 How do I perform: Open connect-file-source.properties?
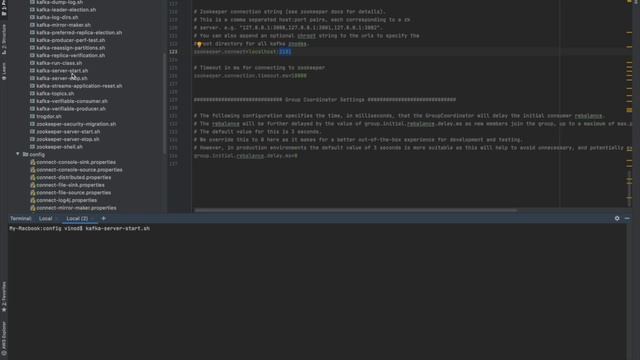coord(73,193)
